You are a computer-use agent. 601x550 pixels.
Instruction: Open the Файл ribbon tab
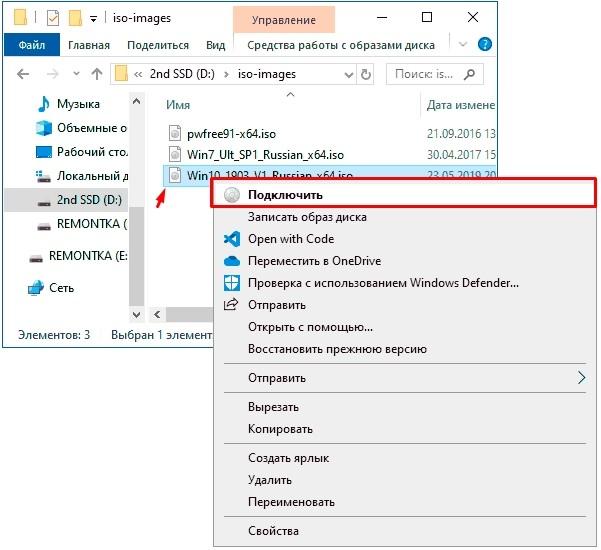(32, 45)
